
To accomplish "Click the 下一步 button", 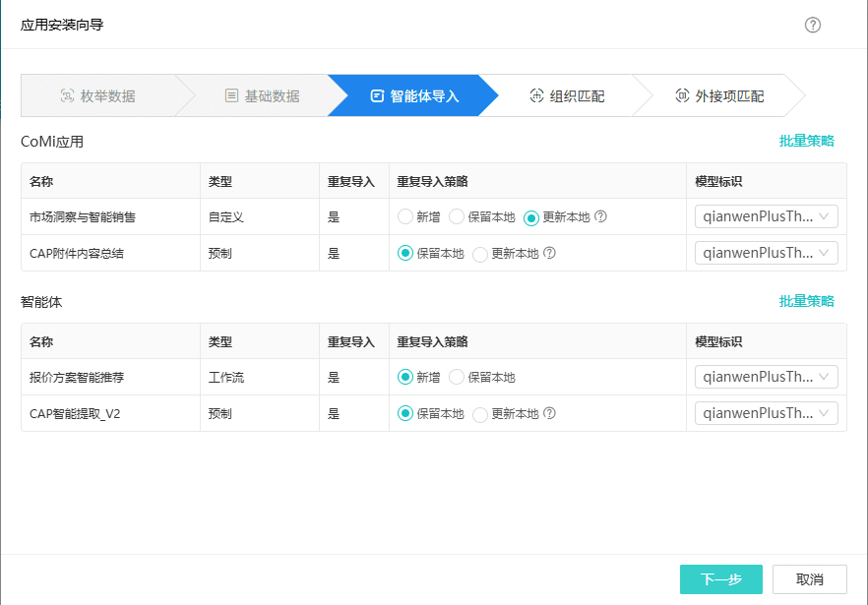I will pos(721,579).
